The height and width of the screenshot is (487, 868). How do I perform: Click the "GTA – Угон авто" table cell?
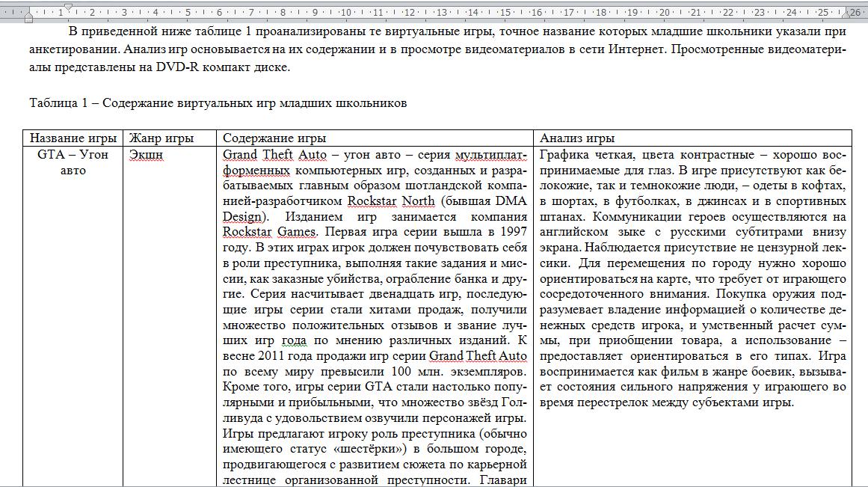point(73,162)
